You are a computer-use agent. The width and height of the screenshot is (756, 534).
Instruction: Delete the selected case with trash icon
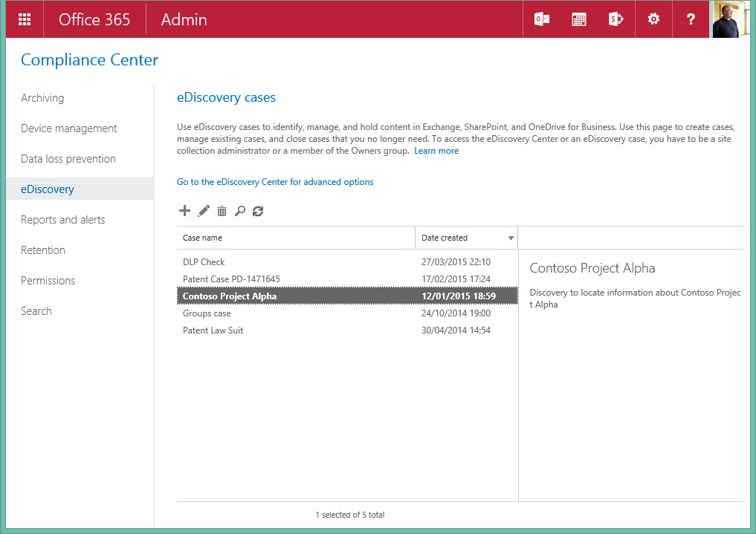pos(222,211)
